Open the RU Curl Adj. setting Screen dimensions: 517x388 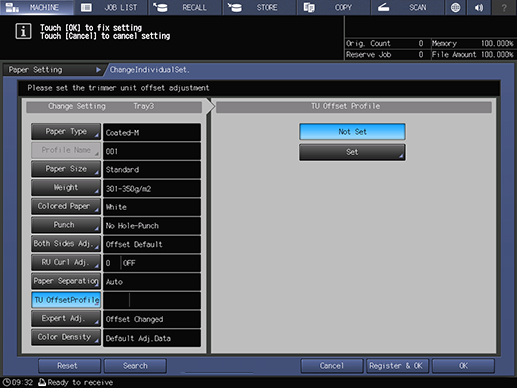66,262
